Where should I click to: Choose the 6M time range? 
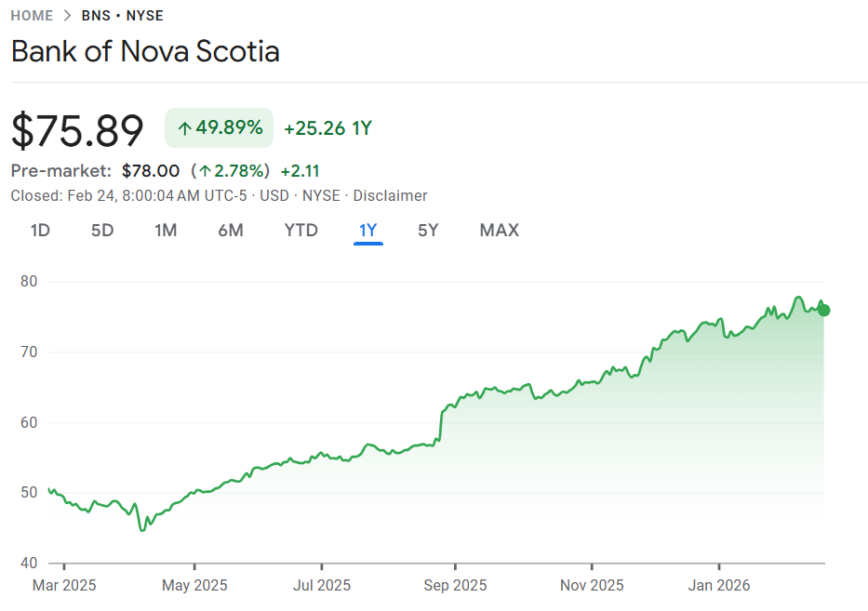231,231
